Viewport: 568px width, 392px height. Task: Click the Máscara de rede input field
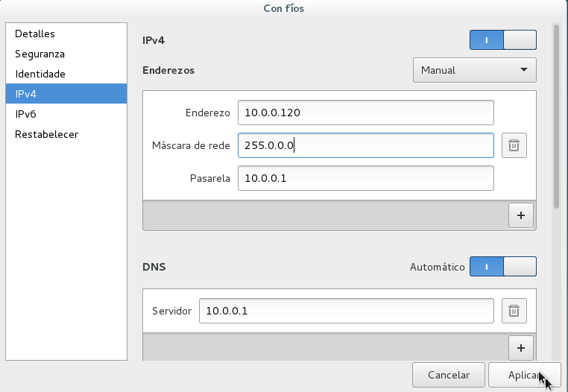click(x=366, y=145)
